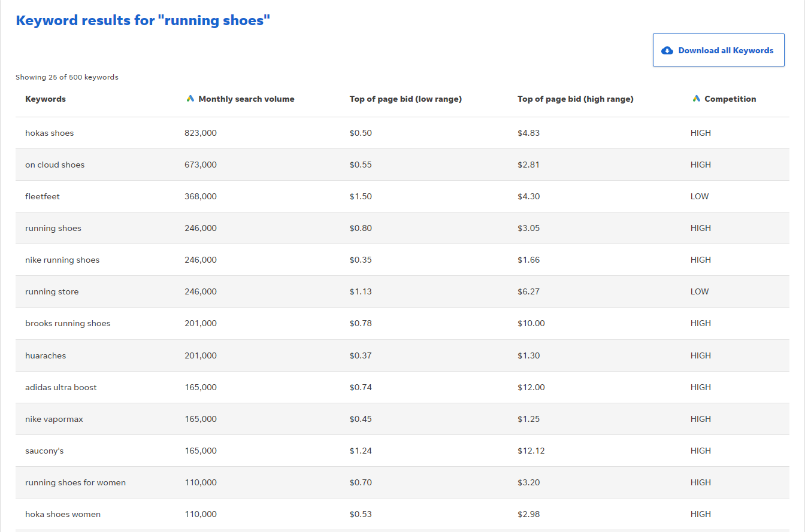Click the "Keyword results for running shoes" heading
The image size is (805, 532).
[x=143, y=20]
